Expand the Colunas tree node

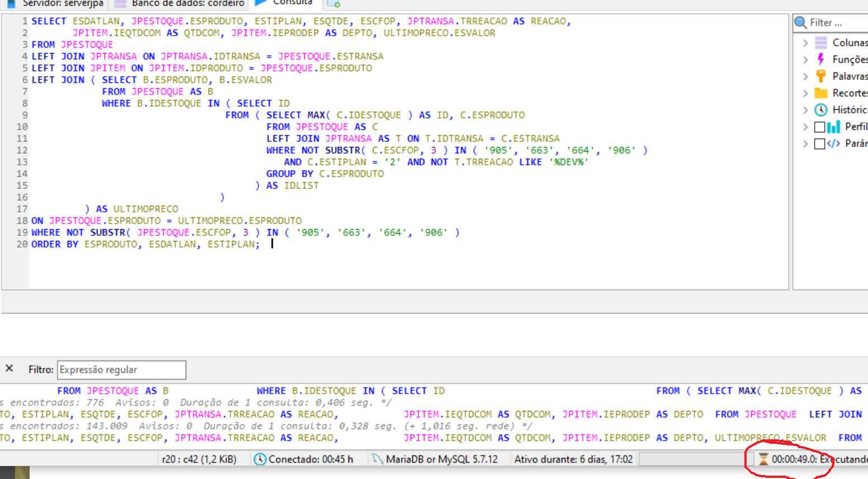[x=805, y=43]
